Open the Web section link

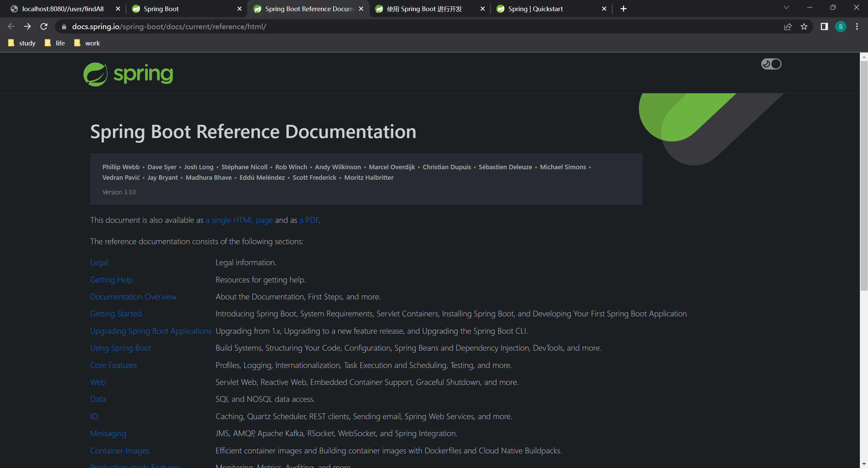(98, 382)
